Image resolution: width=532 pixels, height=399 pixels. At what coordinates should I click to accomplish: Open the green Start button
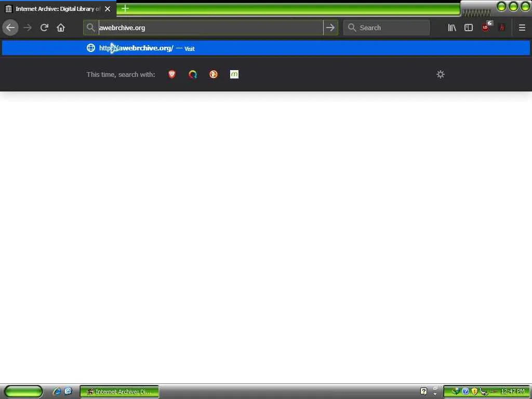click(x=23, y=392)
